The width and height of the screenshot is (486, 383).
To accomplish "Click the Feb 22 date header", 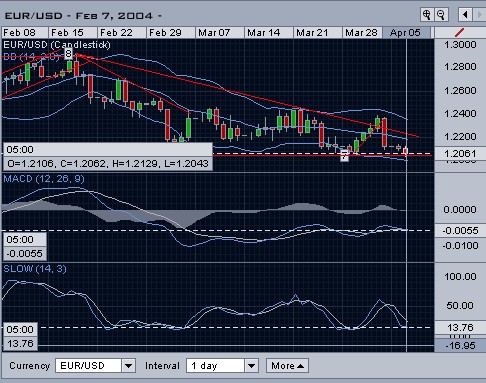I will [x=122, y=33].
